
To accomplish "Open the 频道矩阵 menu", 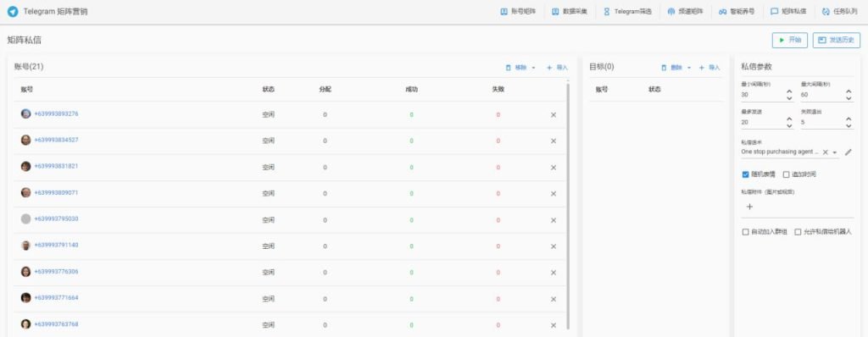I will click(x=685, y=12).
